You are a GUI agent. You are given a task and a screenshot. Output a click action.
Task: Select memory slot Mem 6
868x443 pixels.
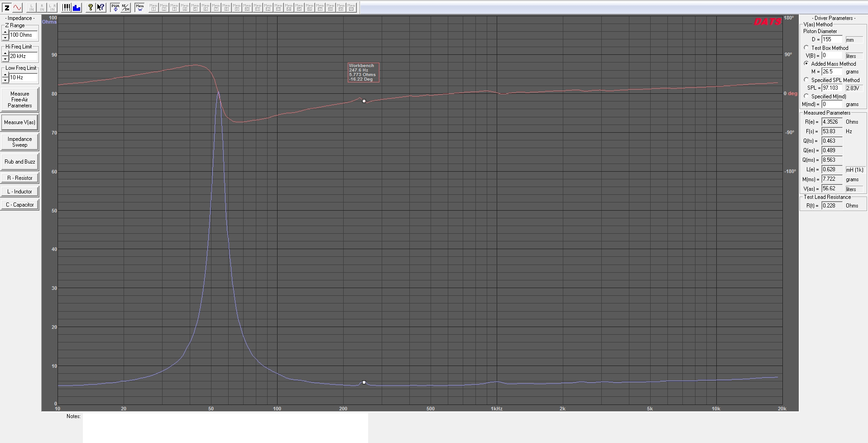click(x=206, y=7)
